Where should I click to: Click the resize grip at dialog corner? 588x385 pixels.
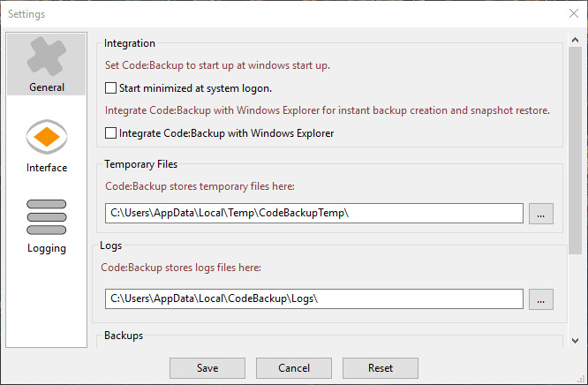tap(581, 379)
